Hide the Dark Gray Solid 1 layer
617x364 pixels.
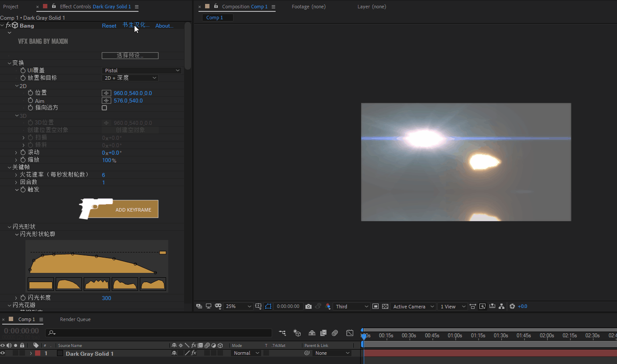click(x=3, y=353)
